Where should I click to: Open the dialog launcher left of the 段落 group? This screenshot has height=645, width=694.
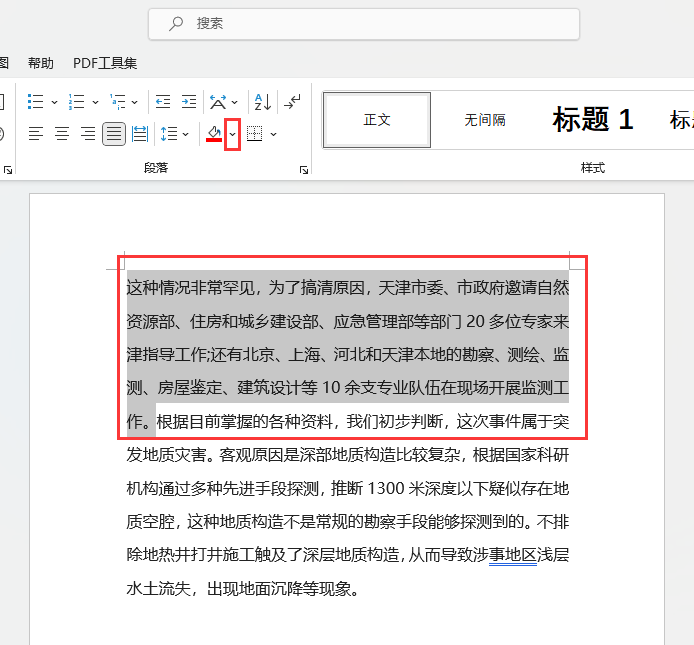click(8, 170)
